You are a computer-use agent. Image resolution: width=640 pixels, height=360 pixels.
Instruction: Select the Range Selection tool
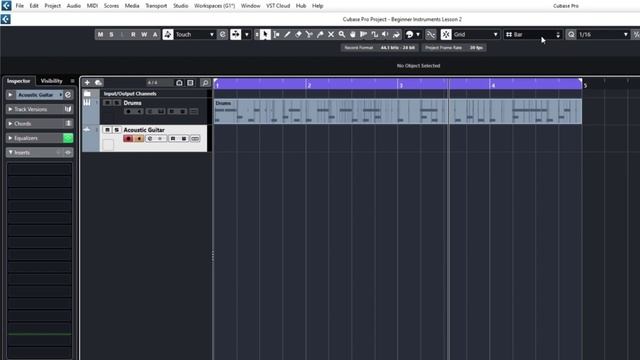click(276, 35)
